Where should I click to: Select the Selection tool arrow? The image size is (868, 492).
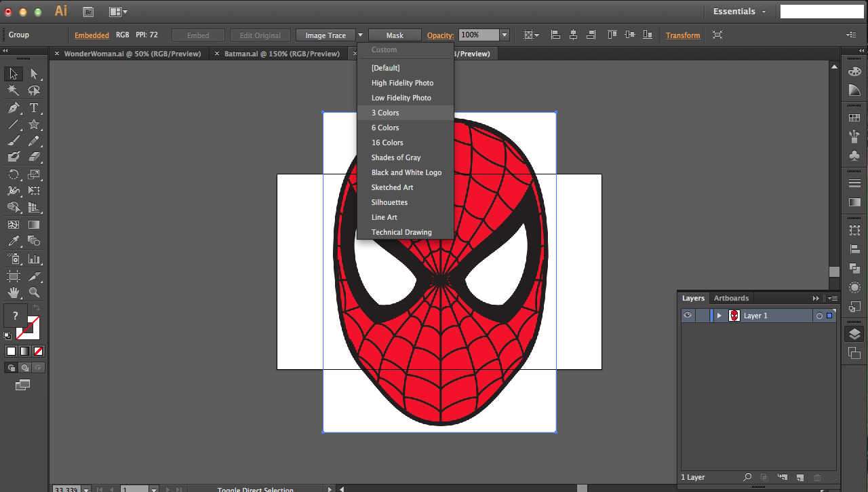tap(14, 74)
